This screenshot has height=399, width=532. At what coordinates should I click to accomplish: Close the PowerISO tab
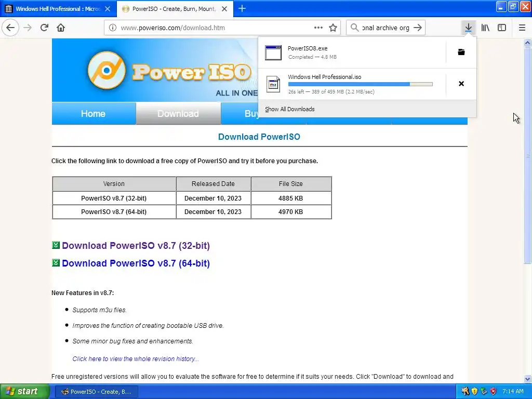pos(224,9)
